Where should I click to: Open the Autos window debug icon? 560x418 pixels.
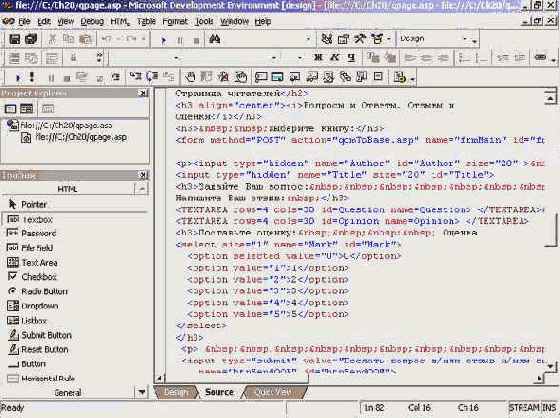tap(278, 76)
